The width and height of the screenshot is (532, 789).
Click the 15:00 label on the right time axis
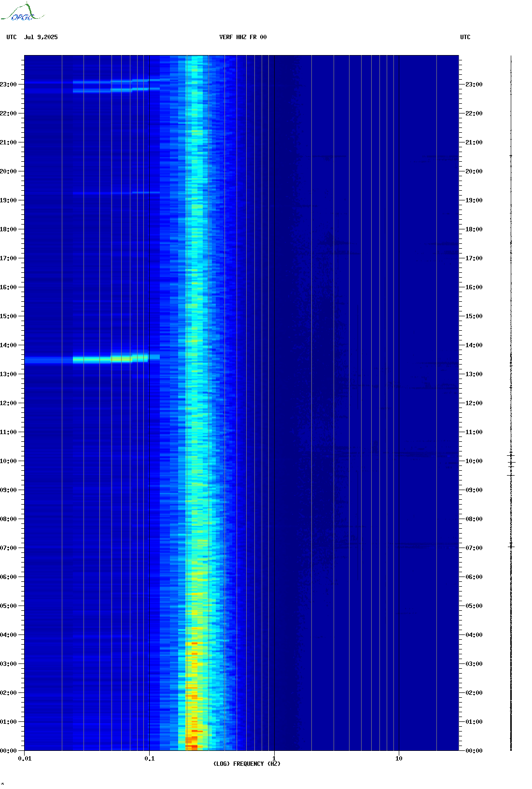(474, 316)
